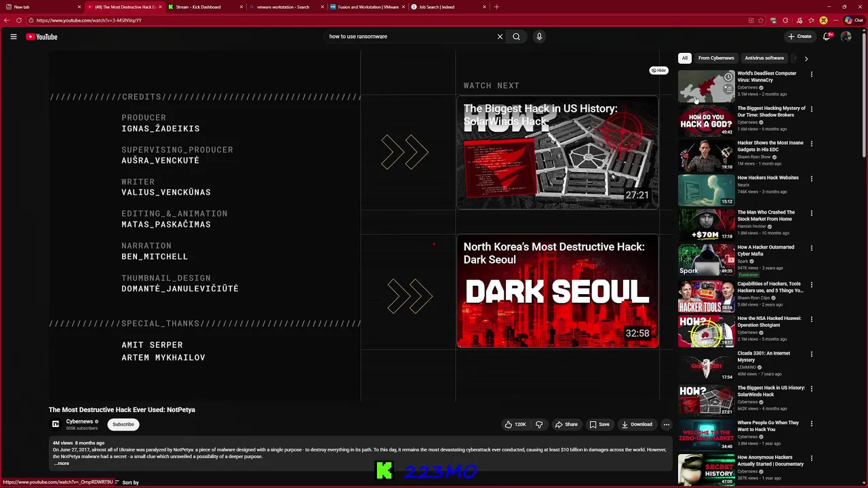Open How Anonymous Hackers Actually Started documentary
Screen dimensions: 868x488
pos(770,461)
